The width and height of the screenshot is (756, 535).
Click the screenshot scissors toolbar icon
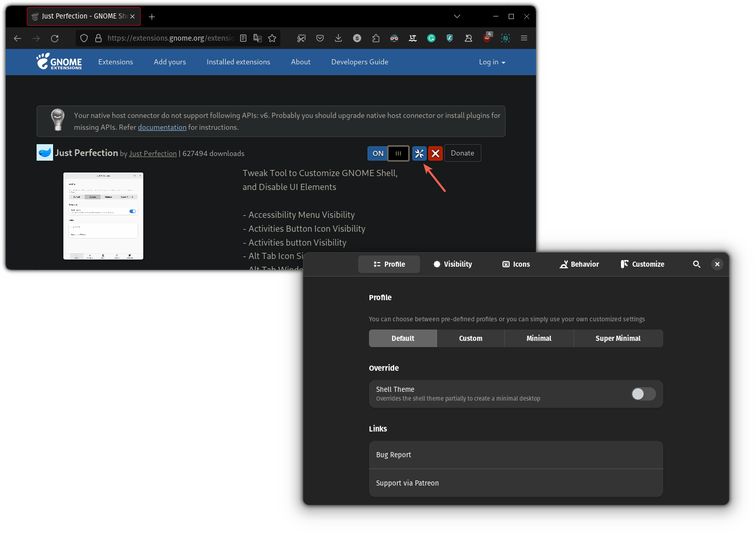pos(301,38)
